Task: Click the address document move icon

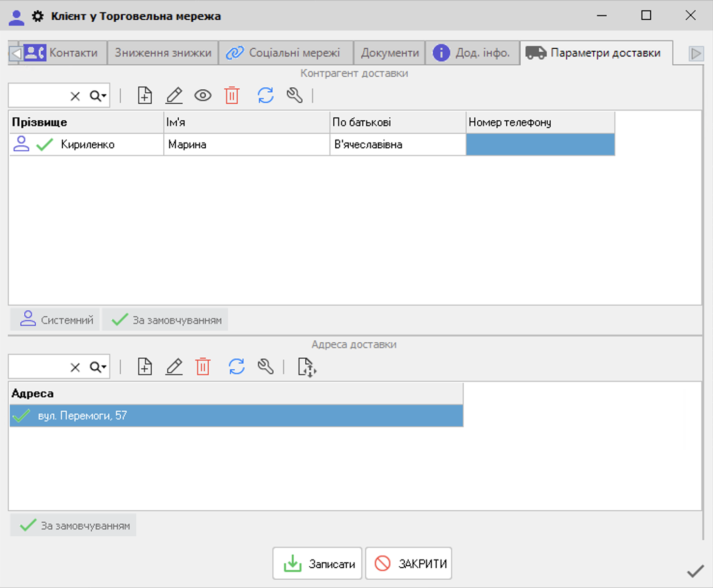Action: coord(307,367)
